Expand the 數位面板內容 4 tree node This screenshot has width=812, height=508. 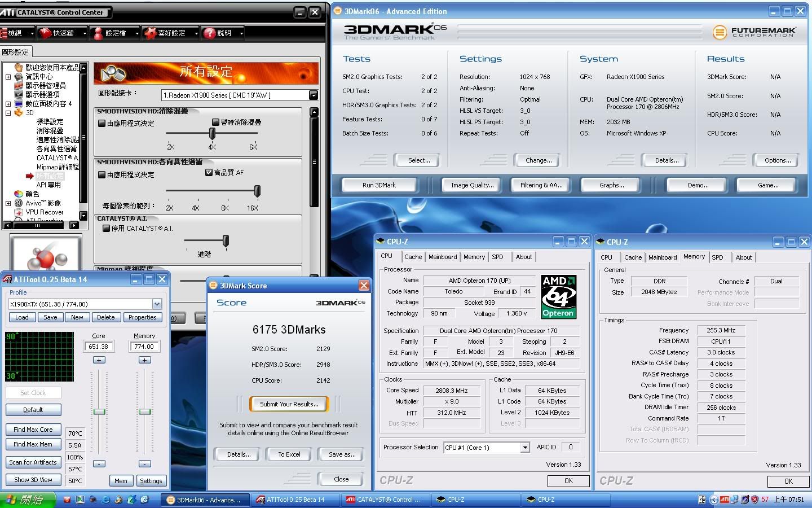pos(8,103)
